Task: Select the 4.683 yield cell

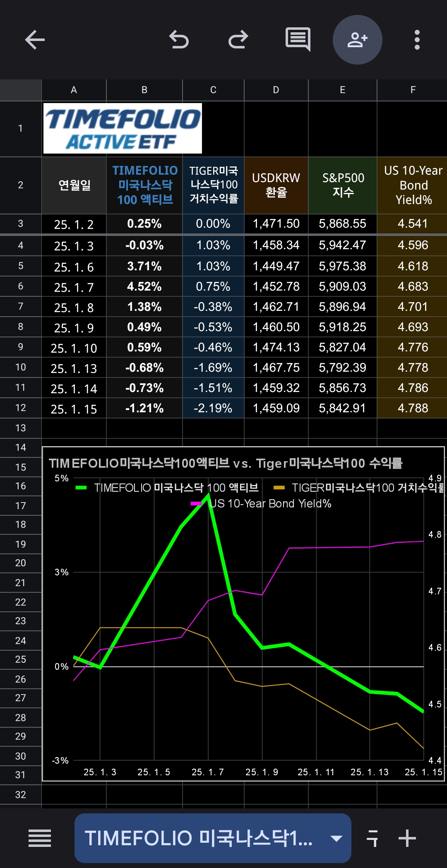Action: pos(413,286)
